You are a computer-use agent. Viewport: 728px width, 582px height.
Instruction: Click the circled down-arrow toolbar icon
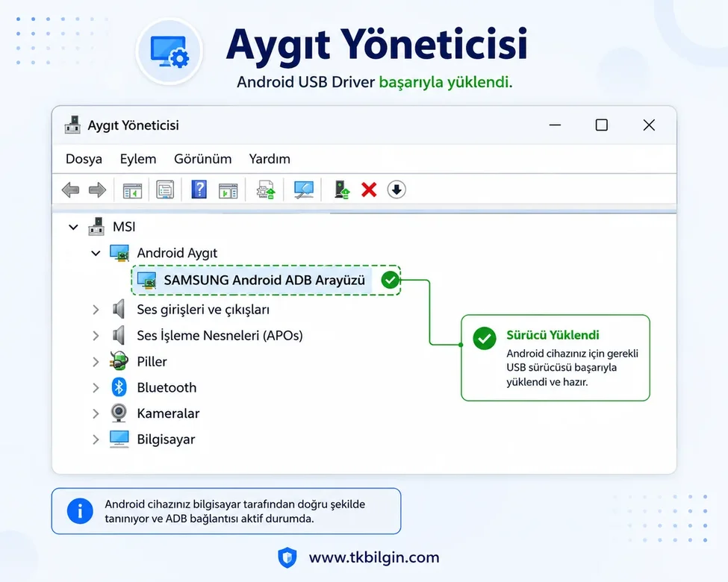point(396,190)
